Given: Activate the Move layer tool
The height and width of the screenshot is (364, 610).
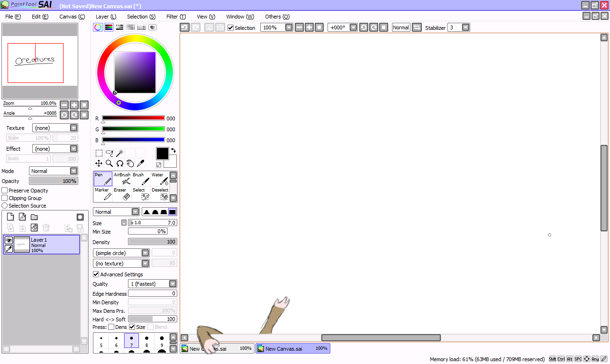Looking at the screenshot, I should click(99, 164).
